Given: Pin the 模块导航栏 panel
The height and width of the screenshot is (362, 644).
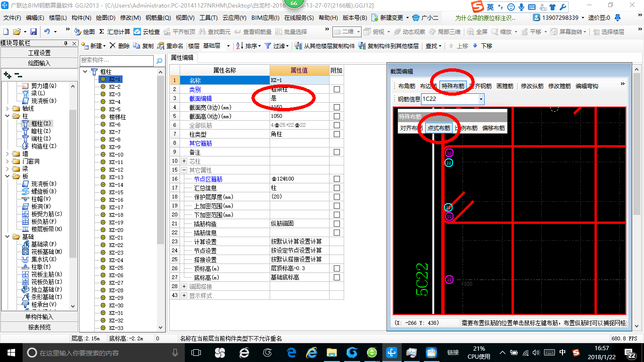Looking at the screenshot, I should tap(66, 43).
